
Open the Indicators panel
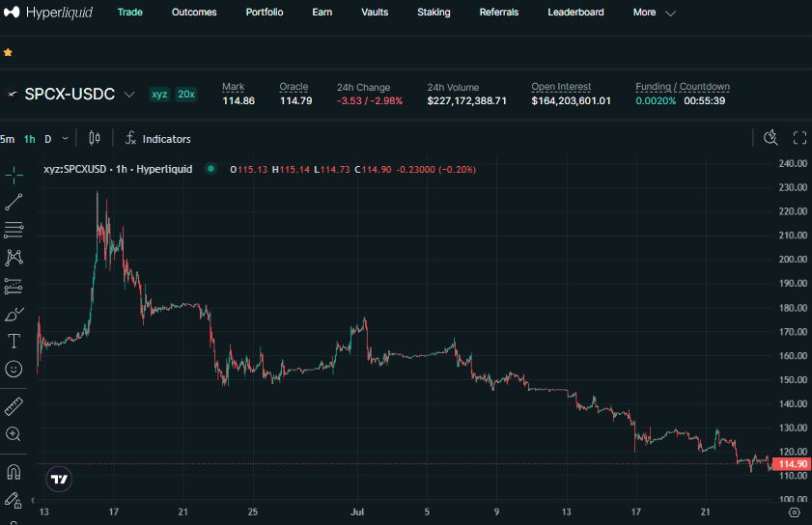click(158, 139)
